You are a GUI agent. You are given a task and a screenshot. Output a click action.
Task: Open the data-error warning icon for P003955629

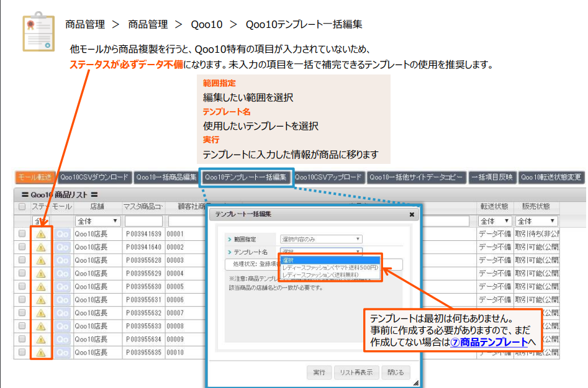pyautogui.click(x=41, y=274)
